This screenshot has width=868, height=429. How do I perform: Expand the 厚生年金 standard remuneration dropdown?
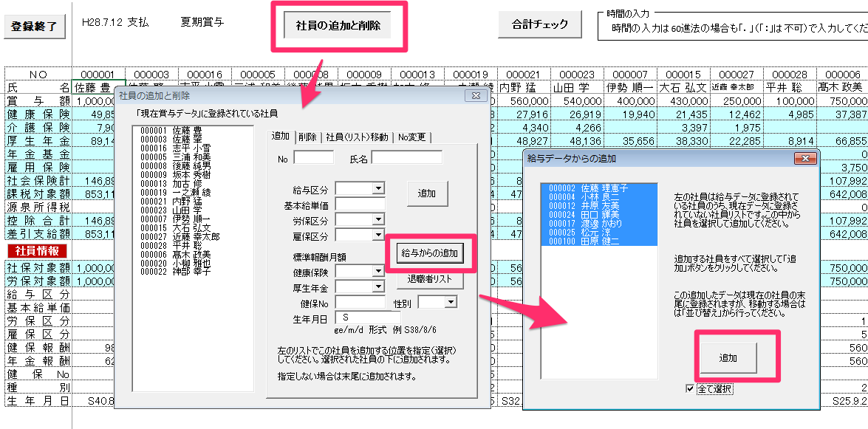(x=379, y=286)
